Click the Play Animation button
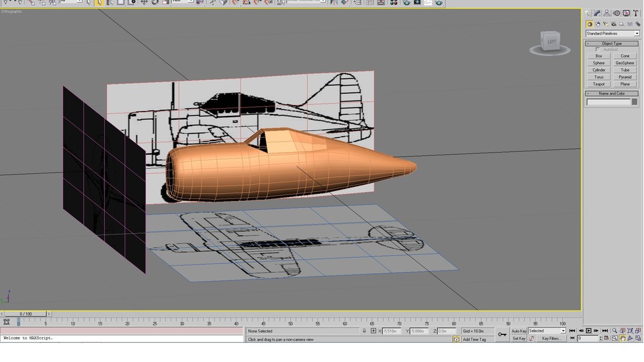The height and width of the screenshot is (362, 644). [589, 331]
